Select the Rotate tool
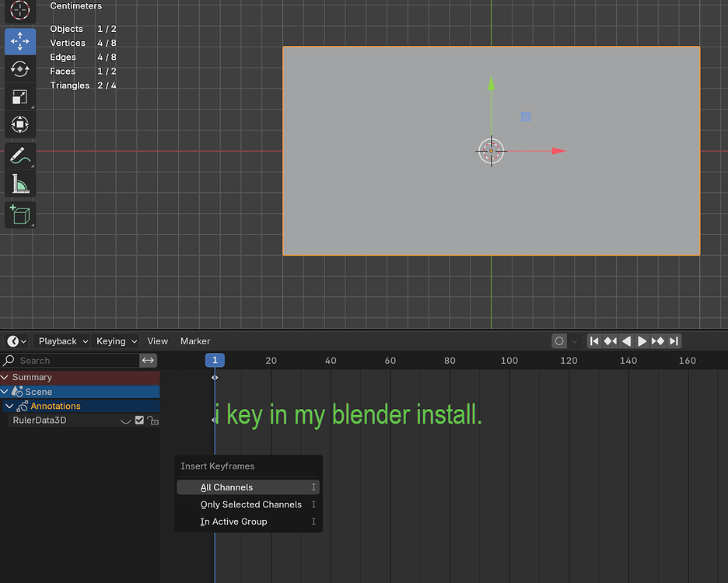 (x=20, y=69)
